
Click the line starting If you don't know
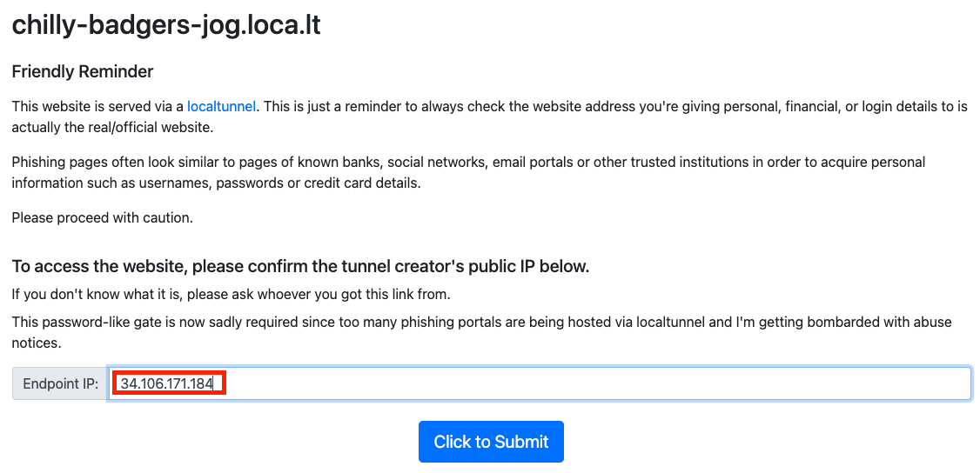(x=231, y=293)
